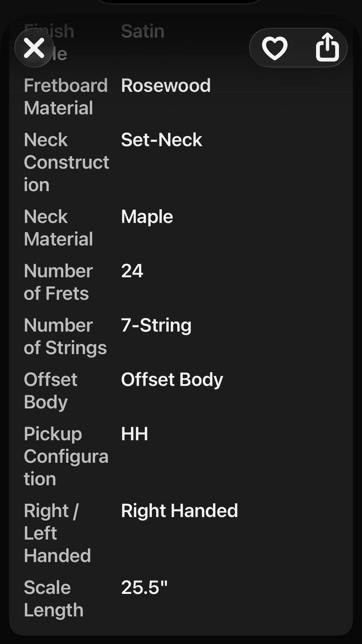Screen dimensions: 362x644
Task: Tap the 25.5" scale length value
Action: point(144,587)
